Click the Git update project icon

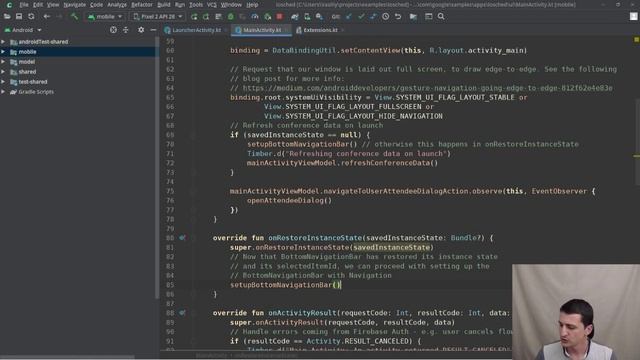(349, 17)
